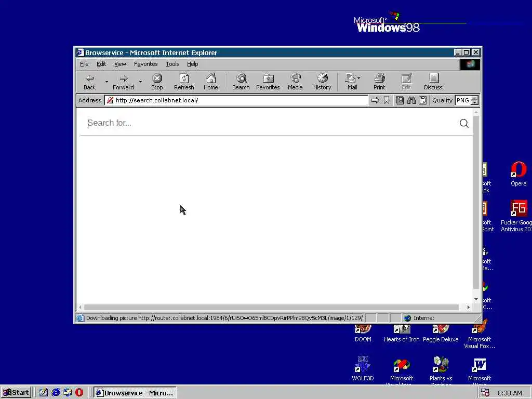
Task: Open the Edit menu
Action: 101,64
